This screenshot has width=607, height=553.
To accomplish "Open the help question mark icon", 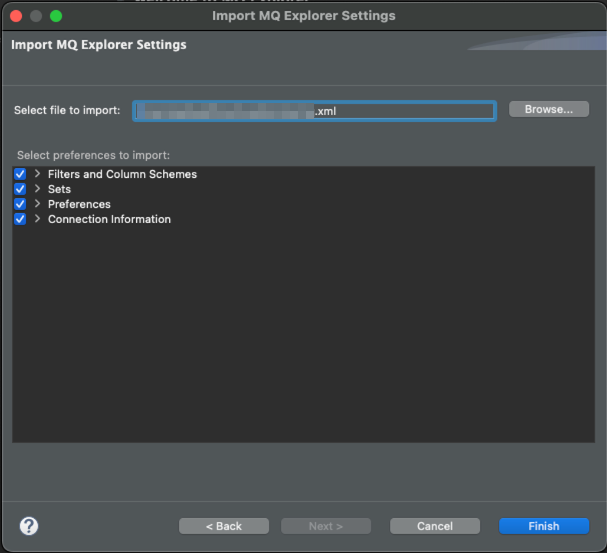I will [29, 526].
